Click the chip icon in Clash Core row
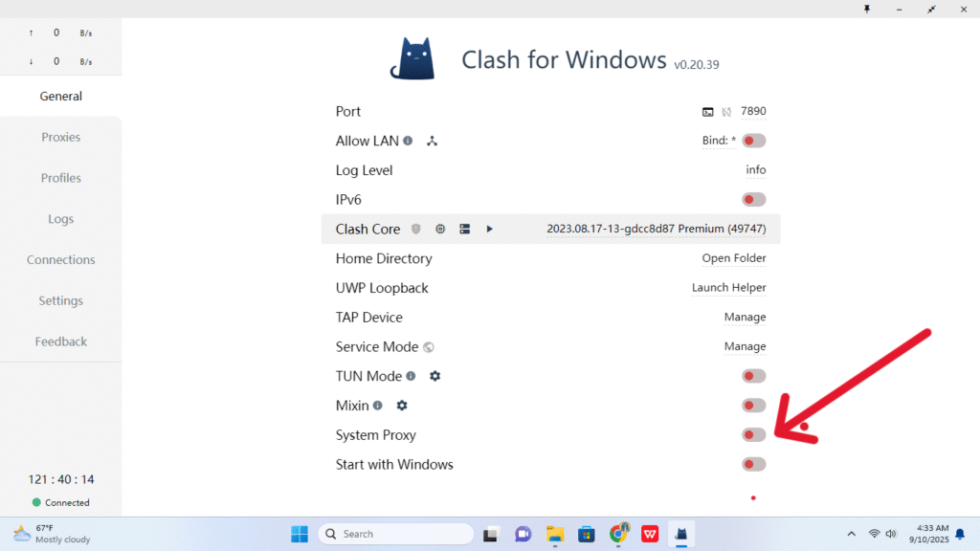The height and width of the screenshot is (551, 980). pos(440,230)
